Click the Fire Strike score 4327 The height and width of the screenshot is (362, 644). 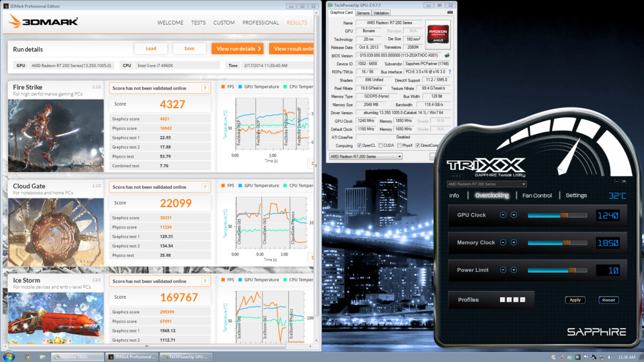[172, 104]
